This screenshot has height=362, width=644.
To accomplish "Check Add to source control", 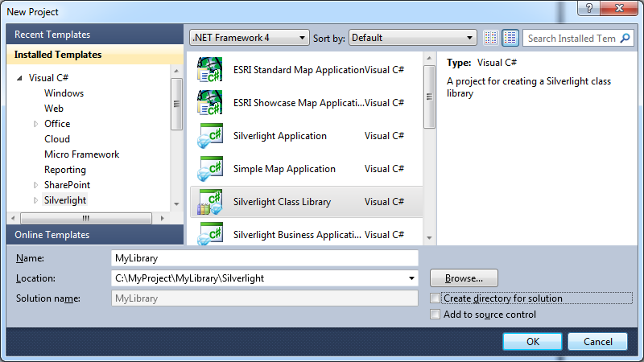I will click(x=436, y=315).
